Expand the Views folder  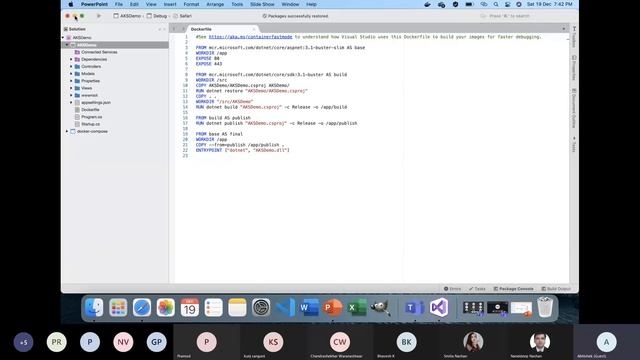coord(71,88)
